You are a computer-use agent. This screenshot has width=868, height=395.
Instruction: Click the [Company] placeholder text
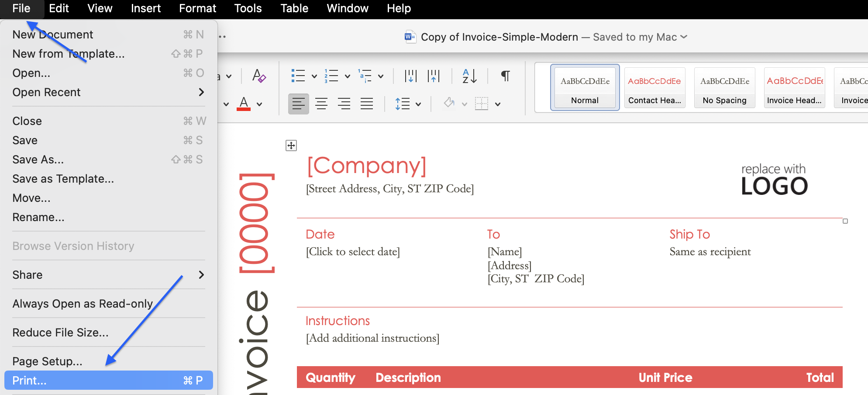coord(366,166)
